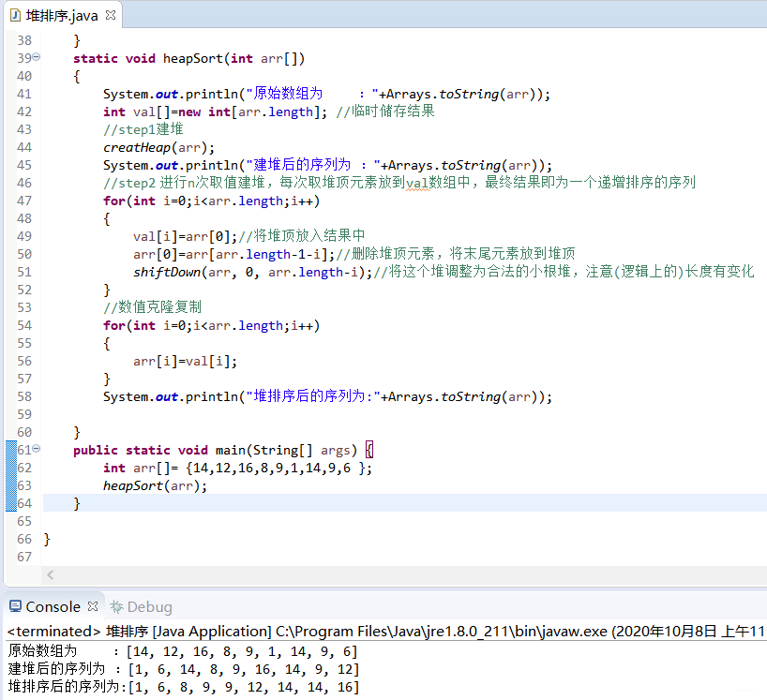Click the horizontal scrollbar left arrow
Screen dimensions: 767x700
pos(50,574)
